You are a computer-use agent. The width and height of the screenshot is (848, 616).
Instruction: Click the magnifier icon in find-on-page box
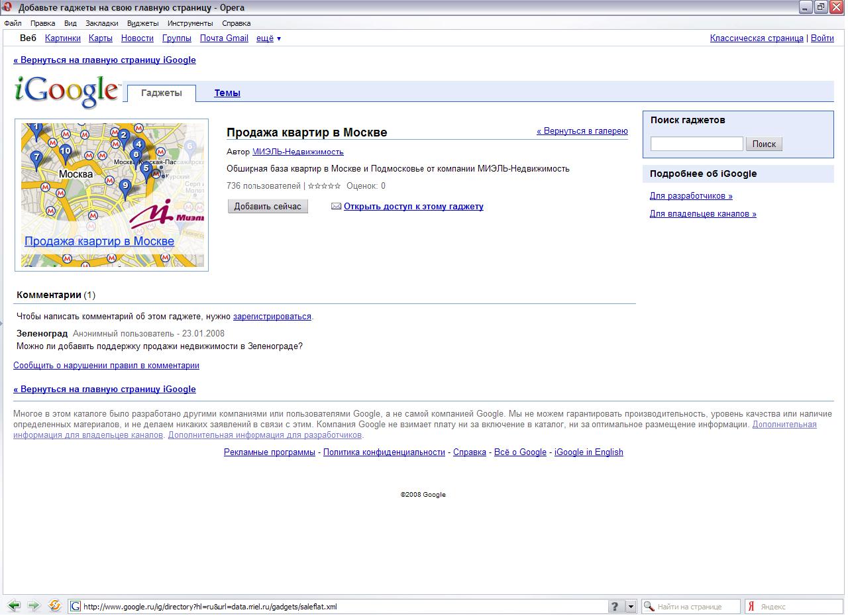click(649, 606)
